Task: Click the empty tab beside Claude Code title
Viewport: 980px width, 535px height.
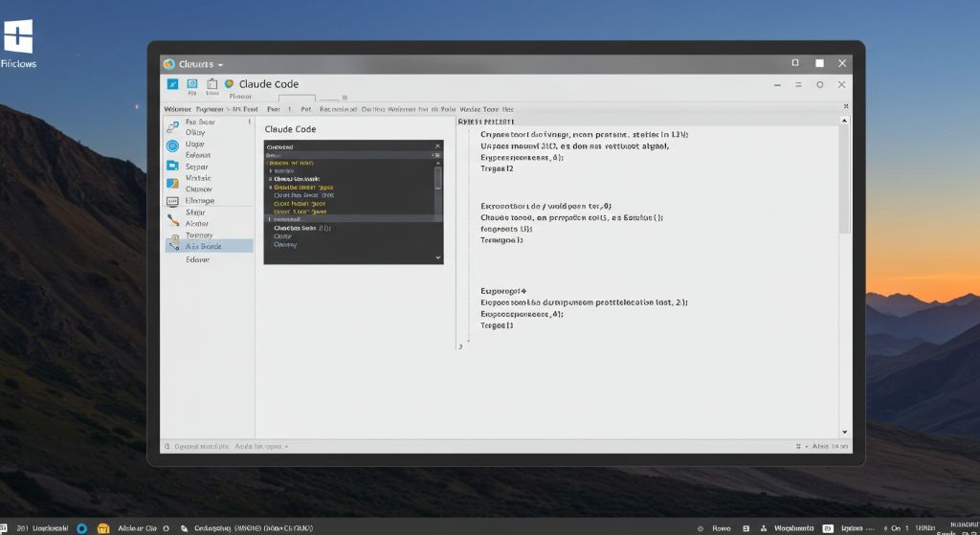Action: pos(296,98)
